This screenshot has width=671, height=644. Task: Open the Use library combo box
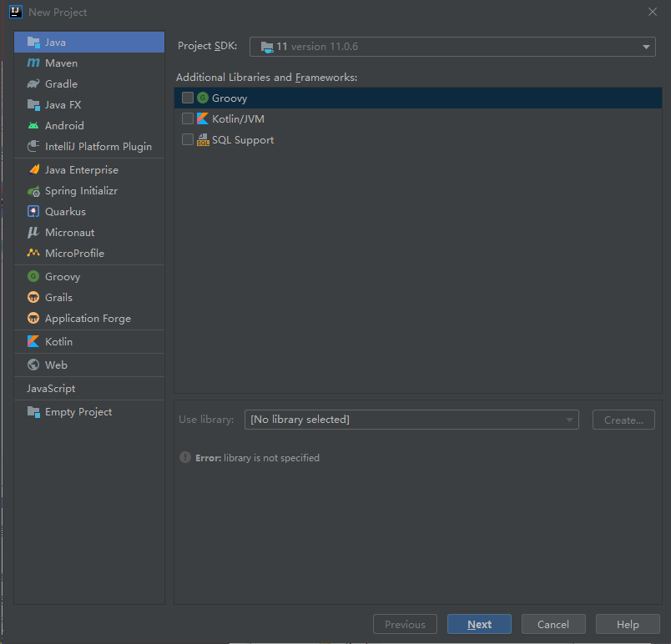point(411,420)
